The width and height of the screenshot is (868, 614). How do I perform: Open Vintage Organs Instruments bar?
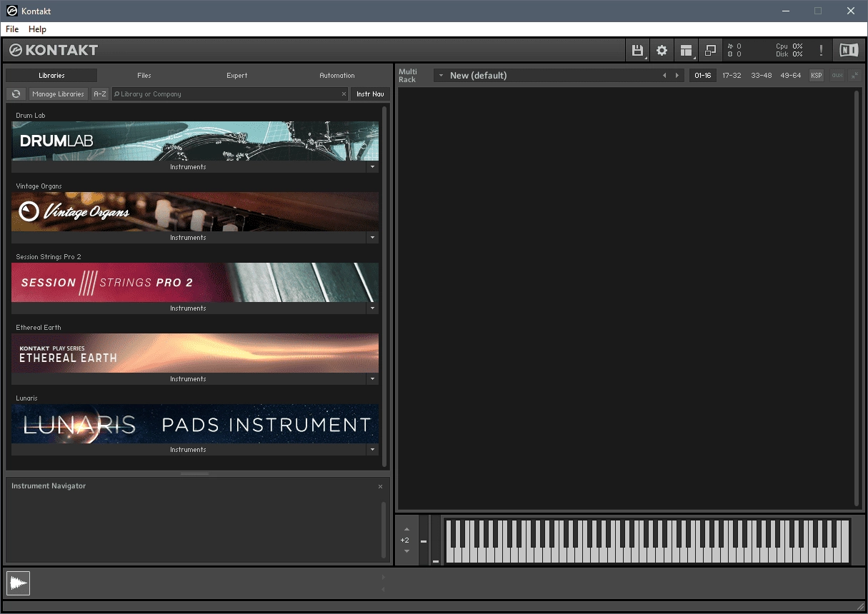(189, 238)
